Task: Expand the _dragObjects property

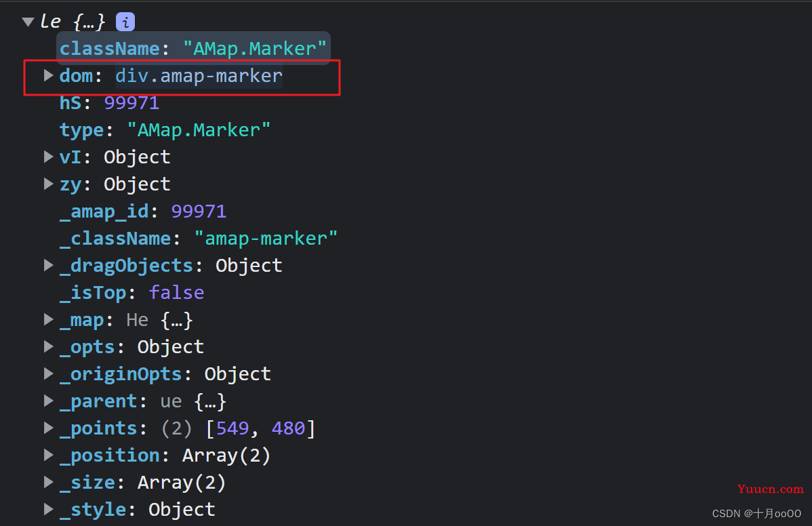Action: coord(48,265)
